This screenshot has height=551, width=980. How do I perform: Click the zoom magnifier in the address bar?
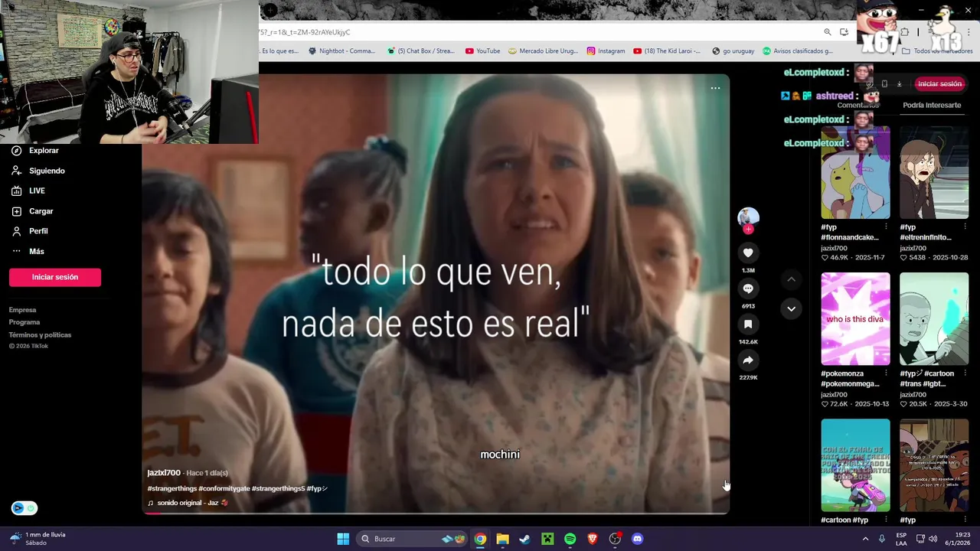click(828, 32)
